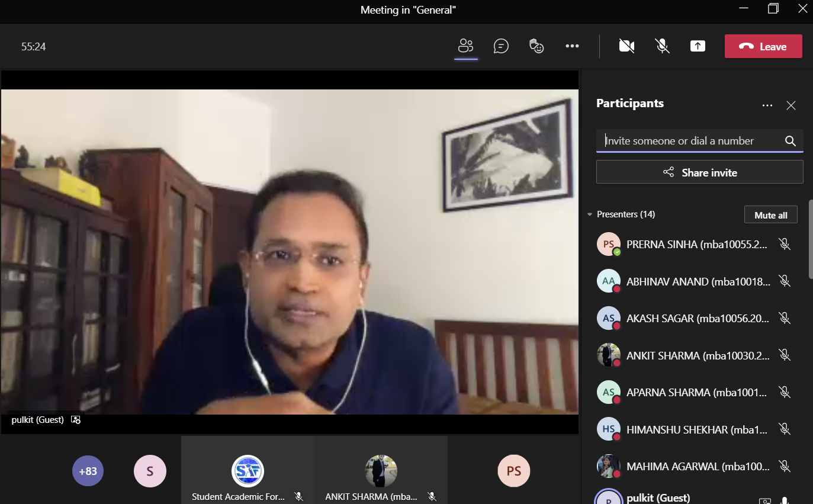Close the Participants panel
The image size is (813, 504).
[790, 105]
